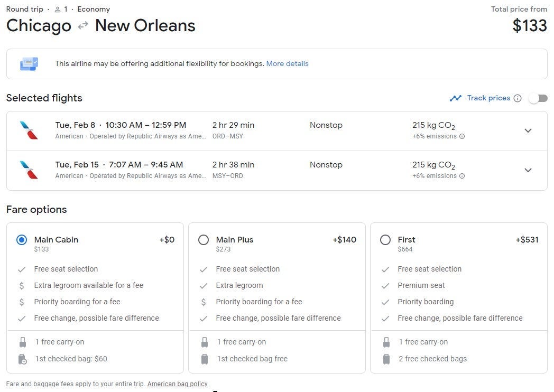Image resolution: width=554 pixels, height=392 pixels.
Task: Click the 7:07 AM – 9:45 AM flight time
Action: tap(146, 165)
